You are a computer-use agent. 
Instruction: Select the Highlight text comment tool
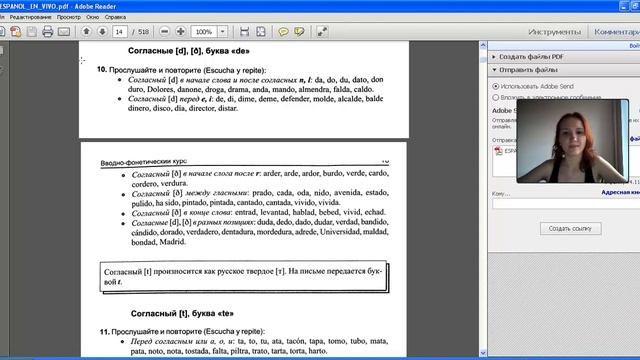pyautogui.click(x=299, y=32)
